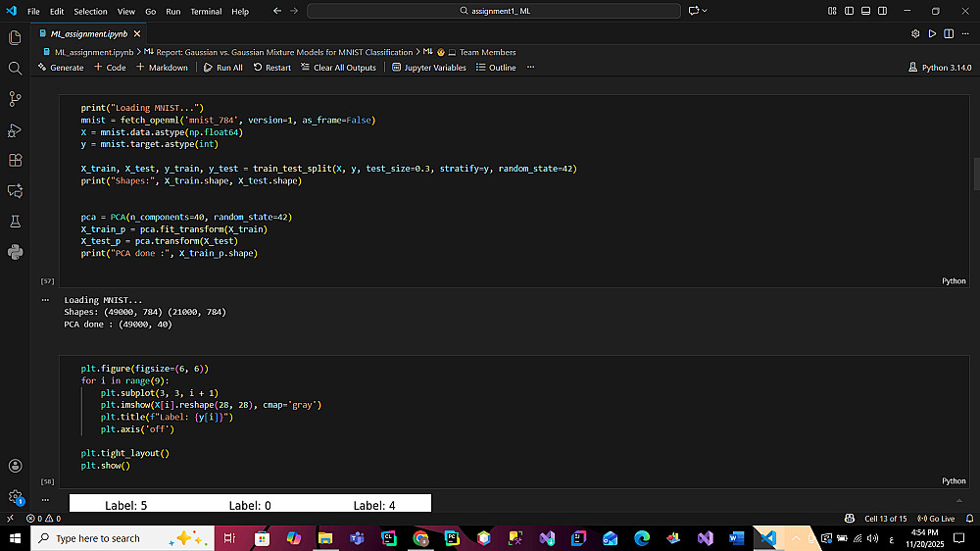Open the Testing flask view
Screen dimensions: 980x551
point(15,222)
